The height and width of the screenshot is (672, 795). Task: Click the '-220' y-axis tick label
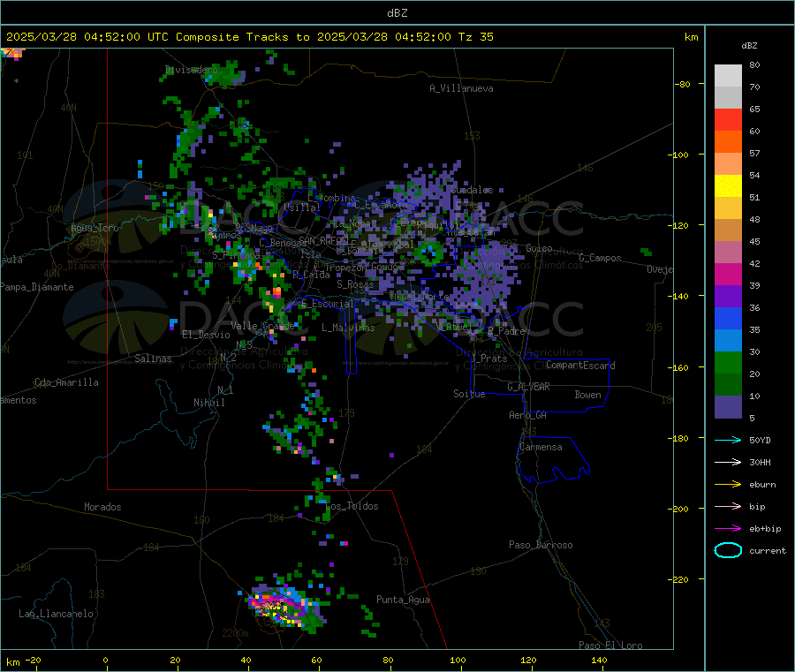678,579
